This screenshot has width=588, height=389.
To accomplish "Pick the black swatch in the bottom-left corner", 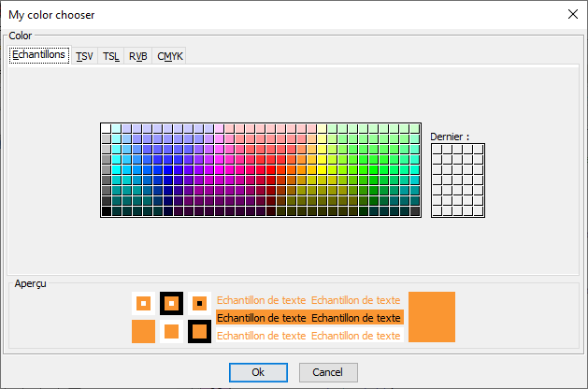I will click(107, 211).
